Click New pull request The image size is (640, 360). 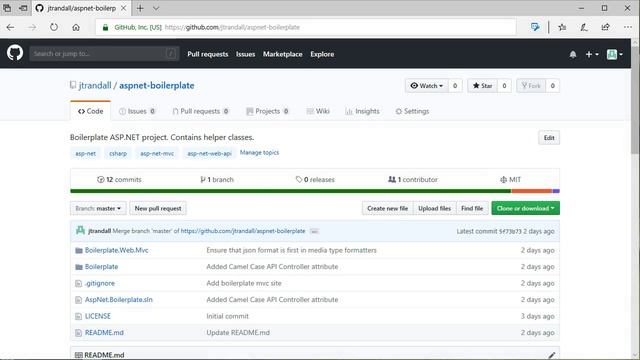coord(158,208)
